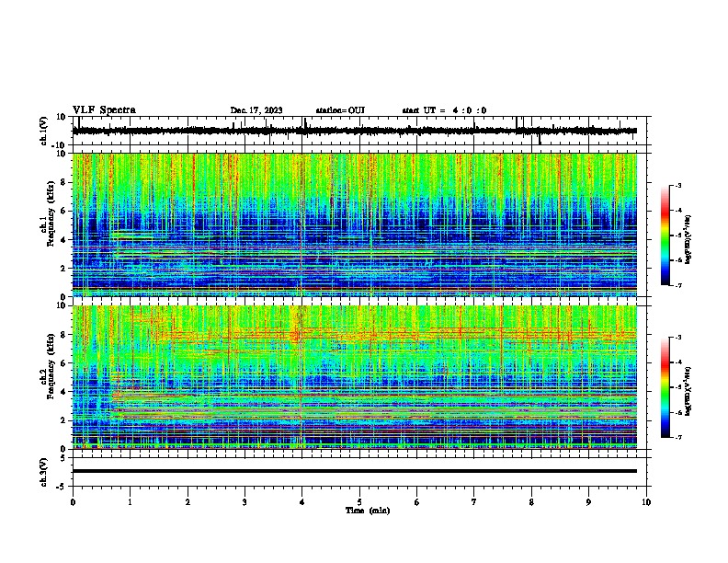728x563 pixels.
Task: Click the '-7' label on ch.2 colorbar
Action: point(677,438)
